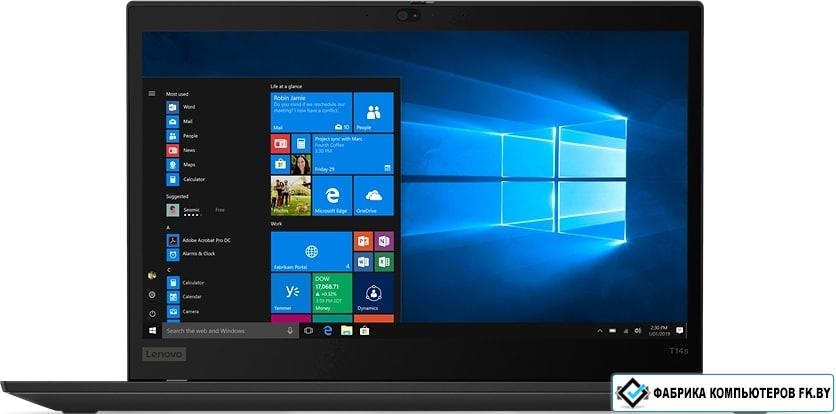Open the user account picture
The width and height of the screenshot is (836, 414).
[152, 275]
